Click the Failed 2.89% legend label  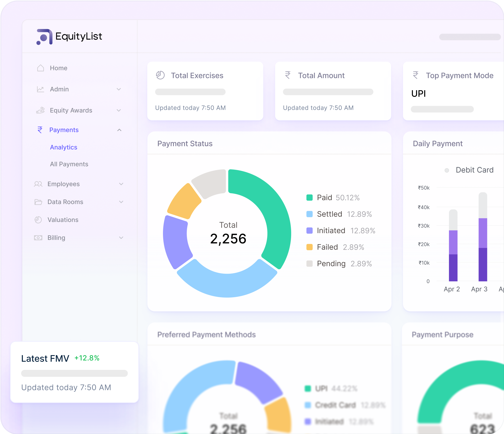[340, 247]
